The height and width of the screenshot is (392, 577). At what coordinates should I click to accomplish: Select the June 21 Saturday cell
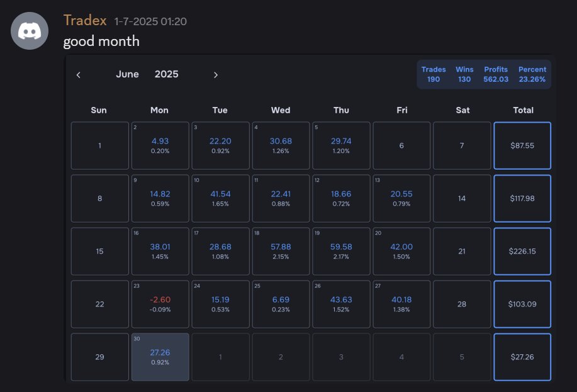click(462, 252)
